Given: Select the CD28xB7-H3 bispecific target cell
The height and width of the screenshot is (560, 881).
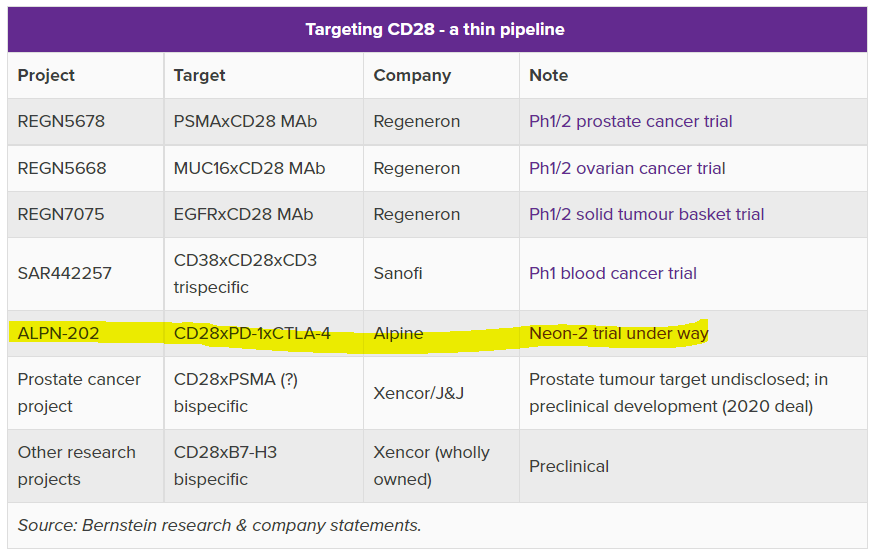Looking at the screenshot, I should 225,465.
